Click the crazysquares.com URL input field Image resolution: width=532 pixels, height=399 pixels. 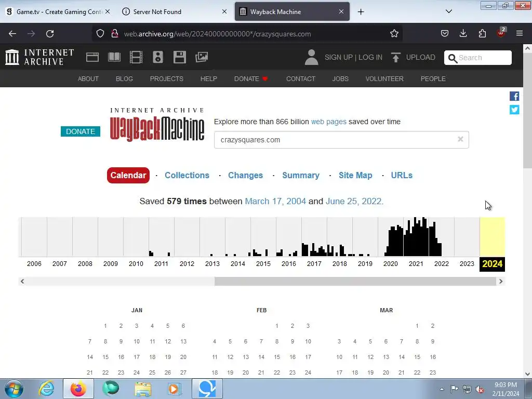point(341,140)
